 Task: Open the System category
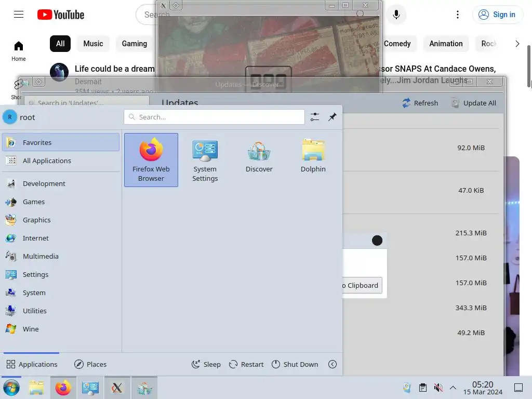tap(61, 292)
